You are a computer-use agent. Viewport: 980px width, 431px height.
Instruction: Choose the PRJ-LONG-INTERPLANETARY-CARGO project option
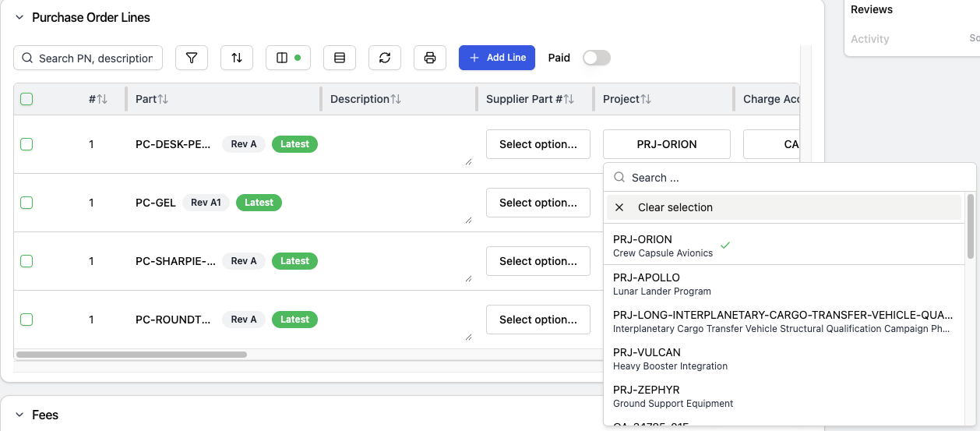pyautogui.click(x=785, y=321)
